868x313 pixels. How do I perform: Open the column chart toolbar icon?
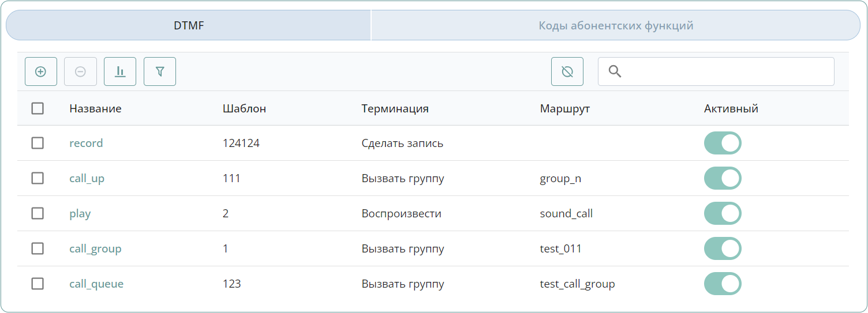120,71
